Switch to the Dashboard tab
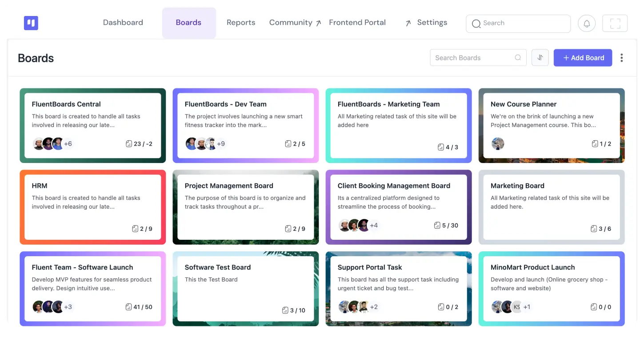 pyautogui.click(x=123, y=23)
